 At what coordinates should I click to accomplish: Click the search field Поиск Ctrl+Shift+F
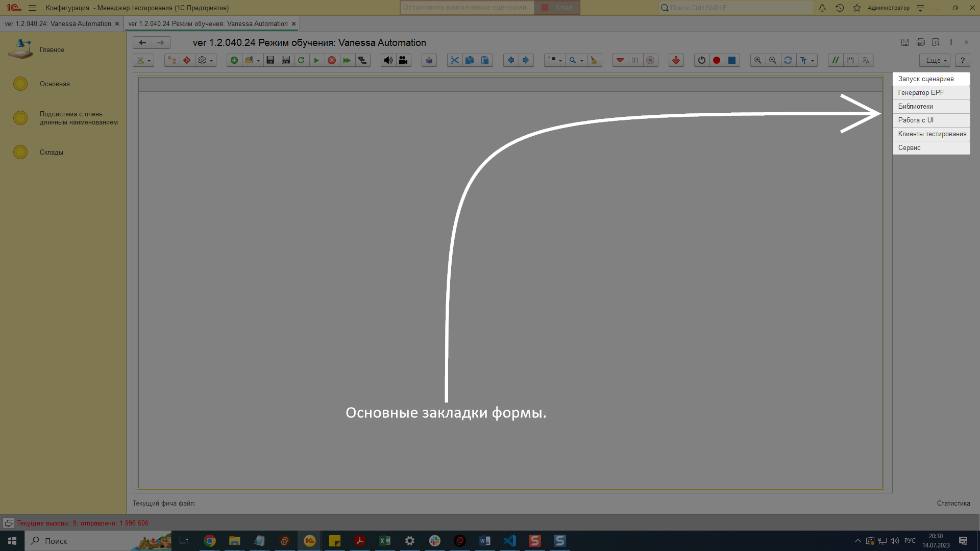pyautogui.click(x=735, y=8)
